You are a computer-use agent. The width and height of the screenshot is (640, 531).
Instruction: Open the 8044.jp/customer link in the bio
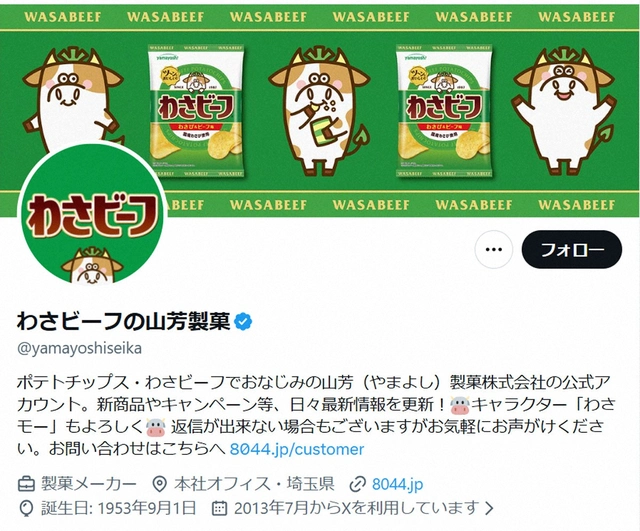[x=297, y=449]
